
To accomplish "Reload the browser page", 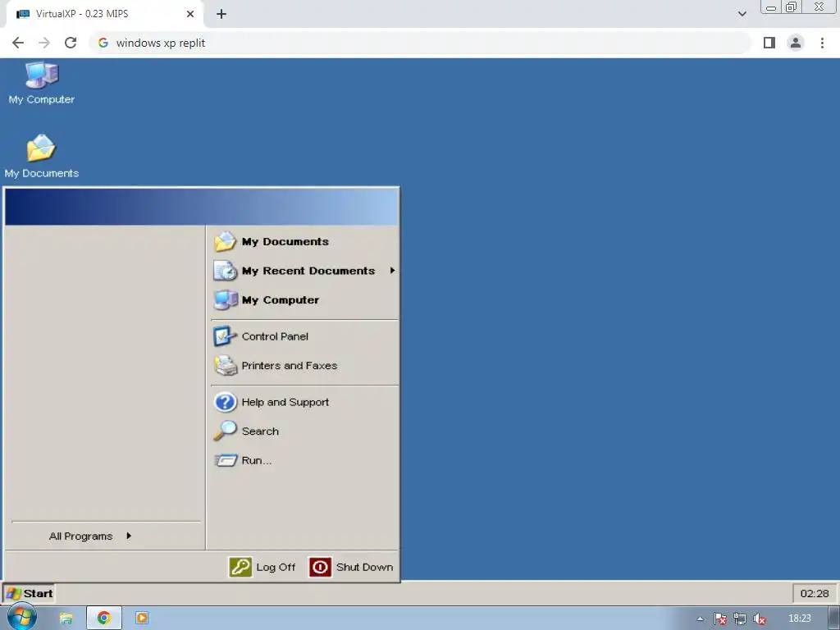I will click(71, 43).
